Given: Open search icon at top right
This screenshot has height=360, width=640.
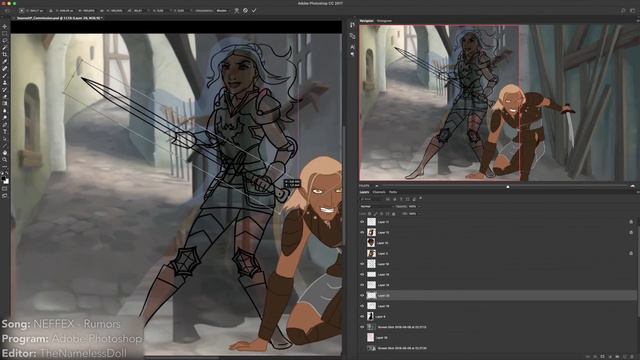Looking at the screenshot, I should tap(623, 11).
